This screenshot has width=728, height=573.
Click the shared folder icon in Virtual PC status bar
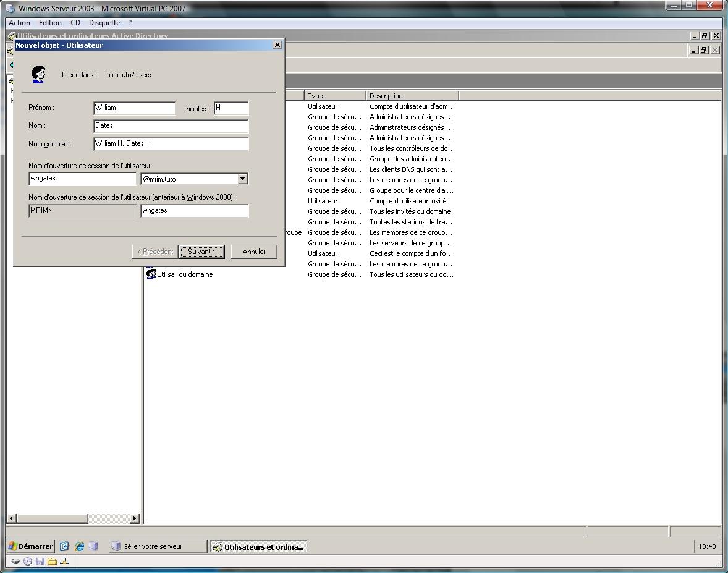53,561
